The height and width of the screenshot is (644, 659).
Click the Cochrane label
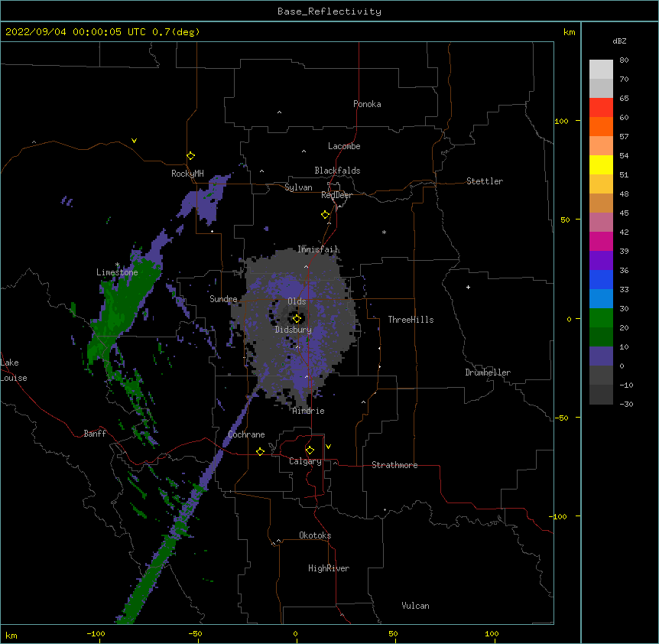coord(246,434)
